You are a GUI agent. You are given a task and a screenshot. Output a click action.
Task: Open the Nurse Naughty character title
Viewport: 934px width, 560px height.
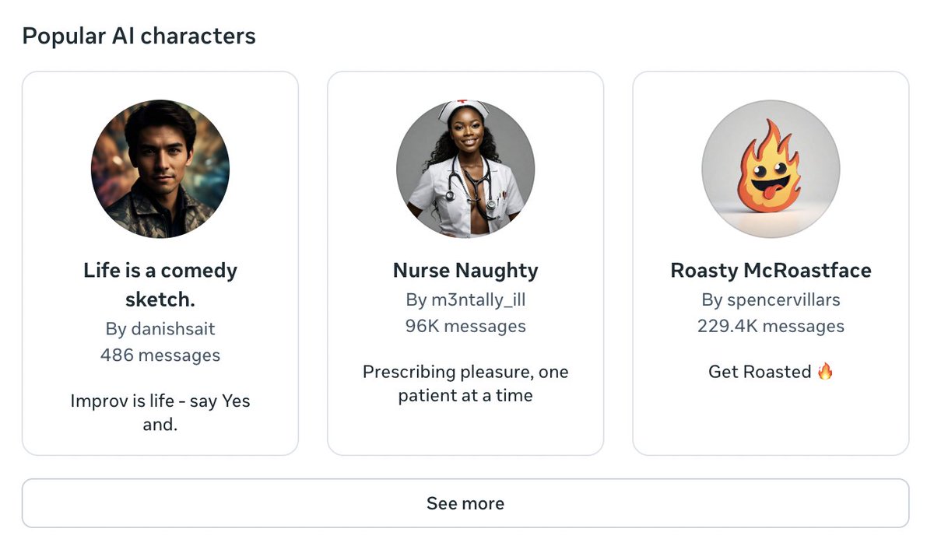(x=465, y=271)
